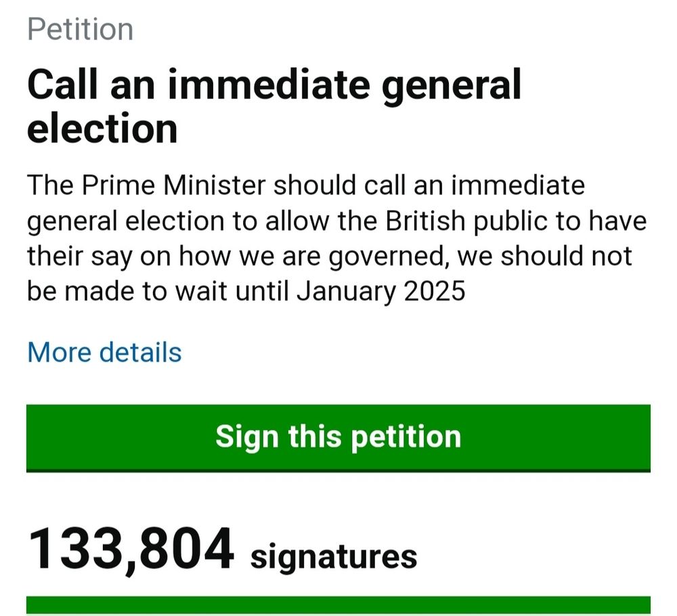Click center of the Sign this petition banner
The height and width of the screenshot is (616, 677).
[338, 437]
